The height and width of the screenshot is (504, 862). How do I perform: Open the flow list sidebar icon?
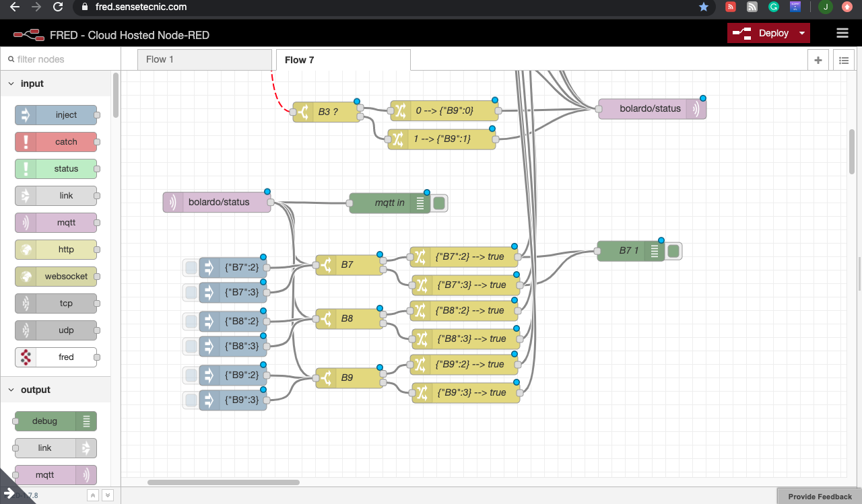[x=843, y=60]
